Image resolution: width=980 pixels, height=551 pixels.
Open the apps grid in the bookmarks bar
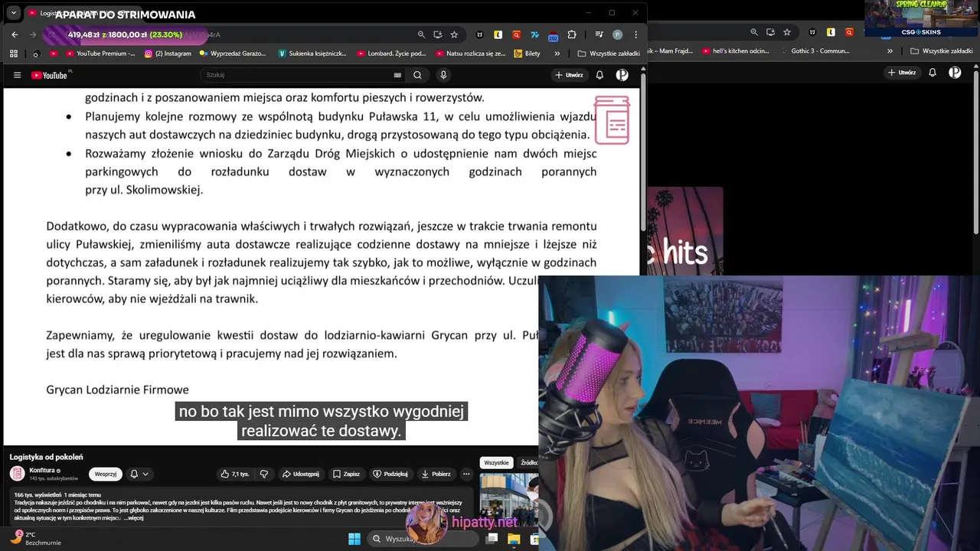click(x=14, y=54)
